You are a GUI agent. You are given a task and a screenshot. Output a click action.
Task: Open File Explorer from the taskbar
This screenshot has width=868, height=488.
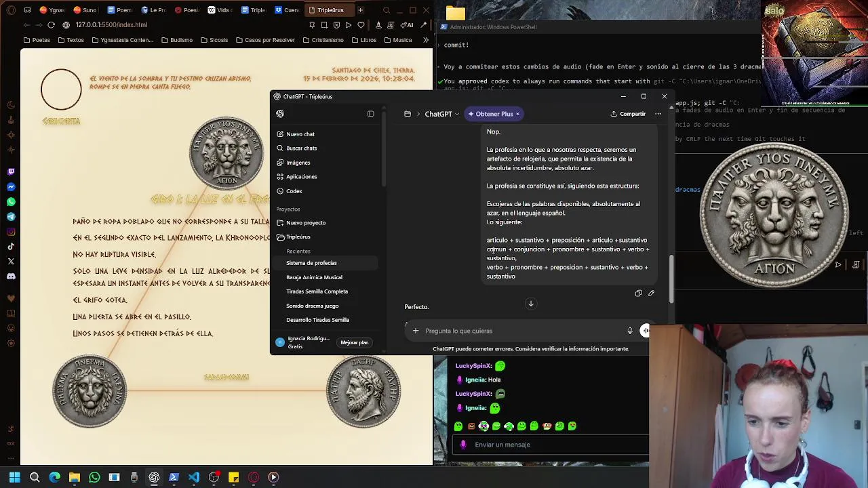pos(74,477)
